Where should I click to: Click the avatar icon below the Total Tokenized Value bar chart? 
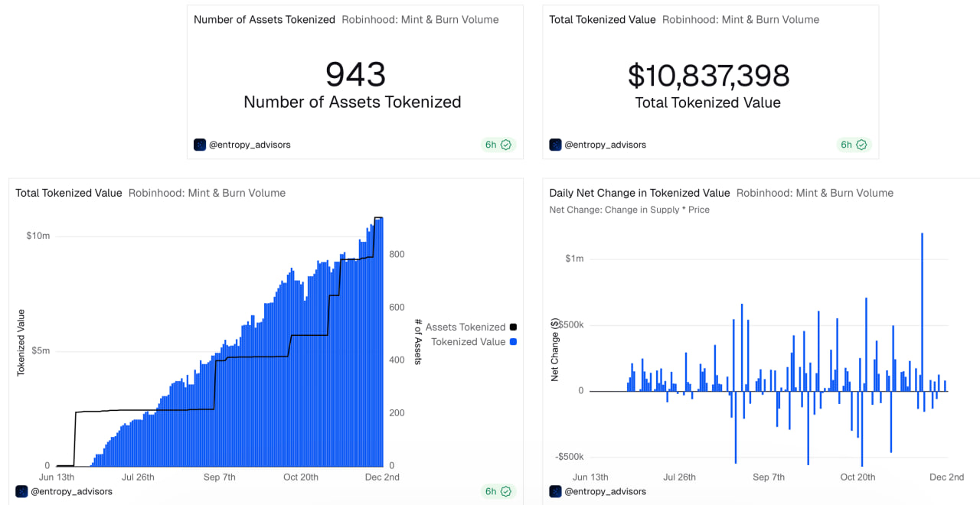pyautogui.click(x=21, y=491)
